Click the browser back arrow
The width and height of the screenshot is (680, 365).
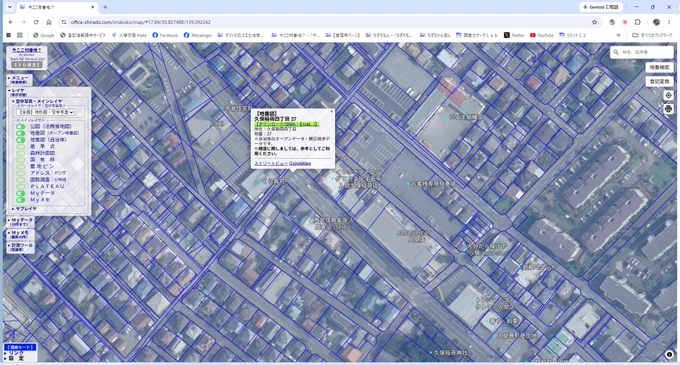coord(11,22)
